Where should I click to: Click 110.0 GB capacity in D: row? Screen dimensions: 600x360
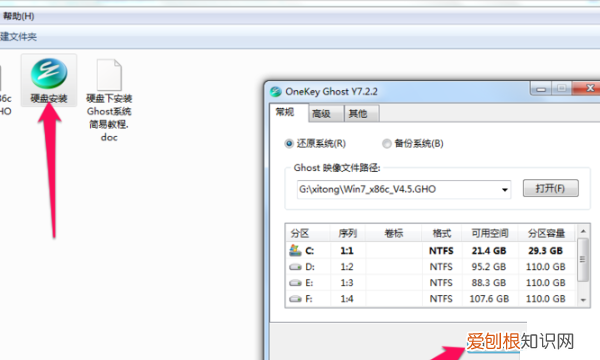coord(546,267)
